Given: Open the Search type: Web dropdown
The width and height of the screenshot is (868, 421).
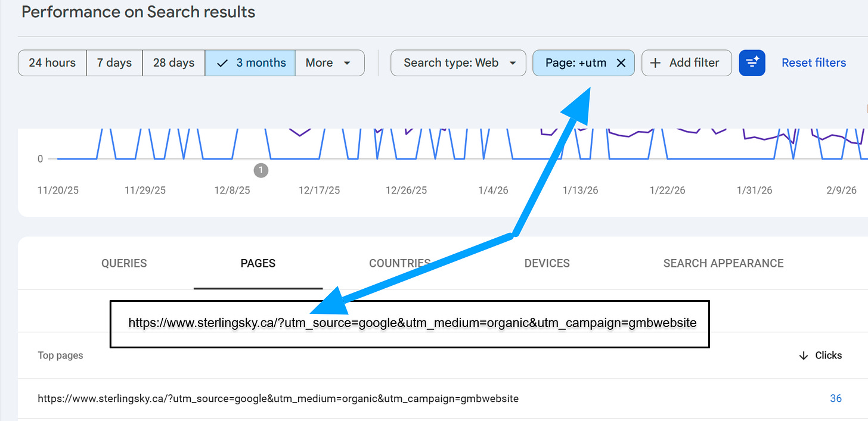Looking at the screenshot, I should (458, 63).
